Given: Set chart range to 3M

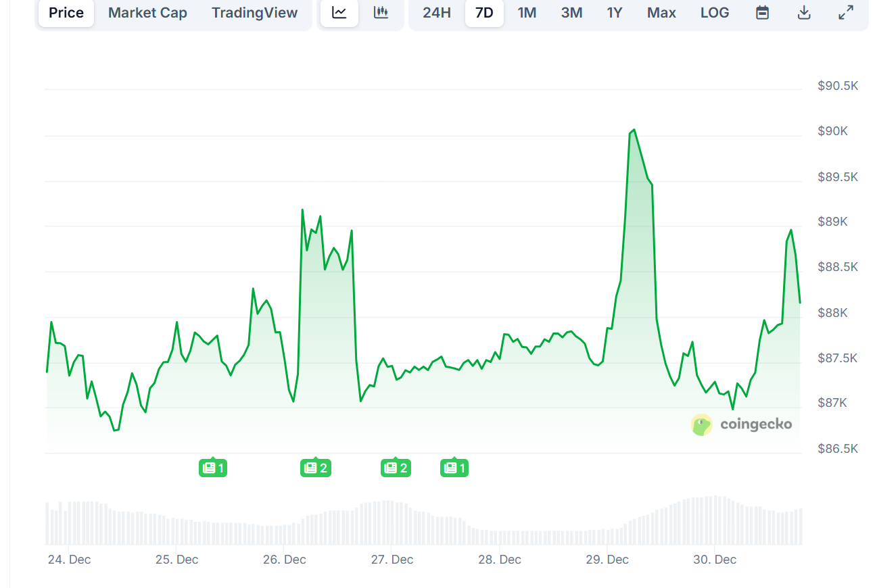Looking at the screenshot, I should [x=571, y=13].
